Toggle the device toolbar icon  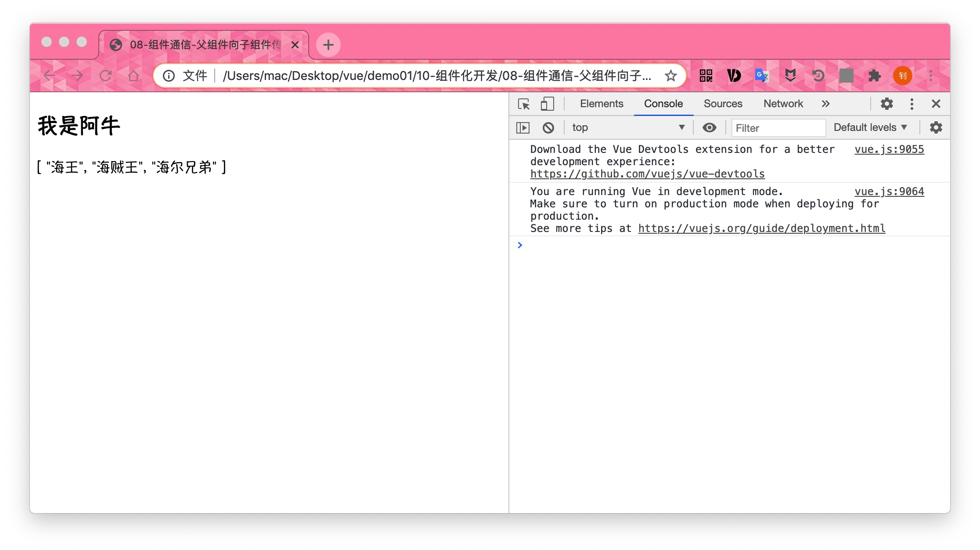tap(547, 104)
